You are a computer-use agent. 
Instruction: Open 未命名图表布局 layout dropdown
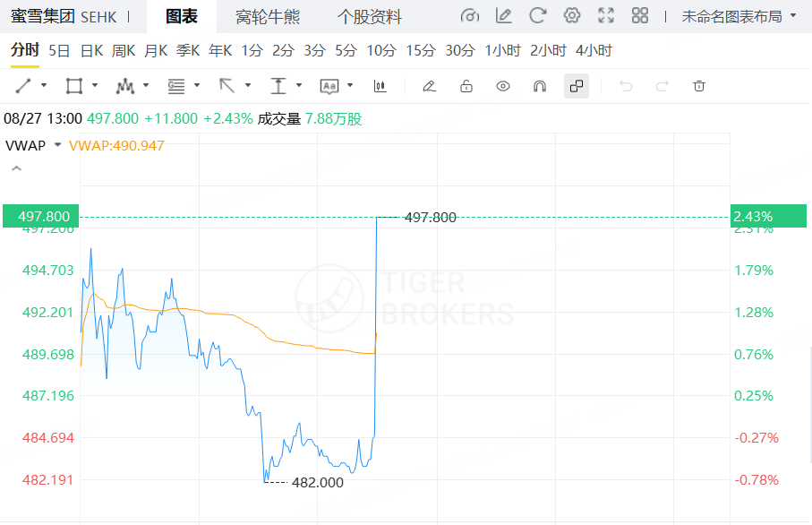(739, 17)
